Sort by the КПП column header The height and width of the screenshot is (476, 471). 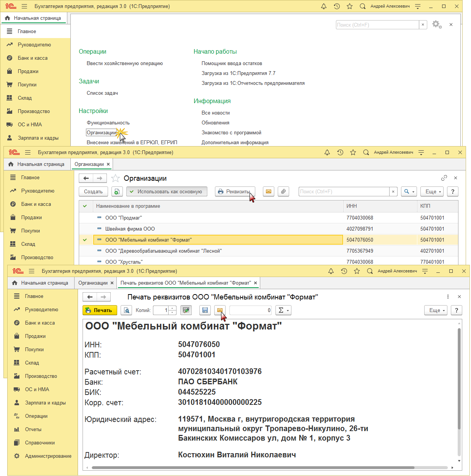coord(438,206)
